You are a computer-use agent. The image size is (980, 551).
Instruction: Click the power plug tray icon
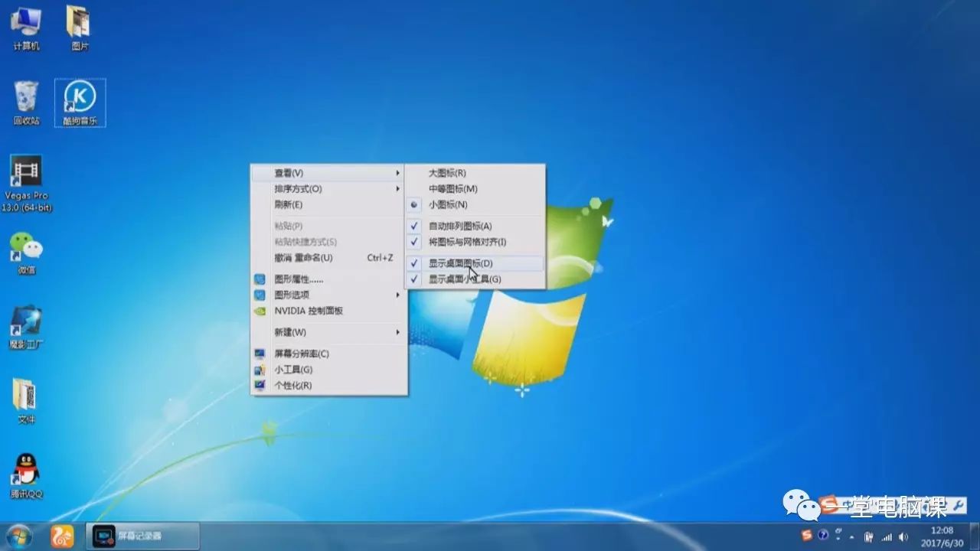coord(869,536)
